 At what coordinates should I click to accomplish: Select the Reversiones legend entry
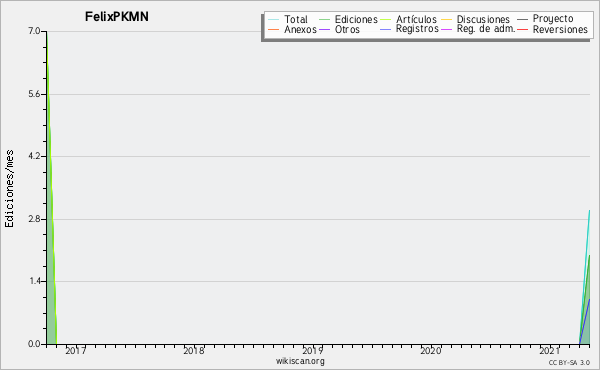[553, 29]
